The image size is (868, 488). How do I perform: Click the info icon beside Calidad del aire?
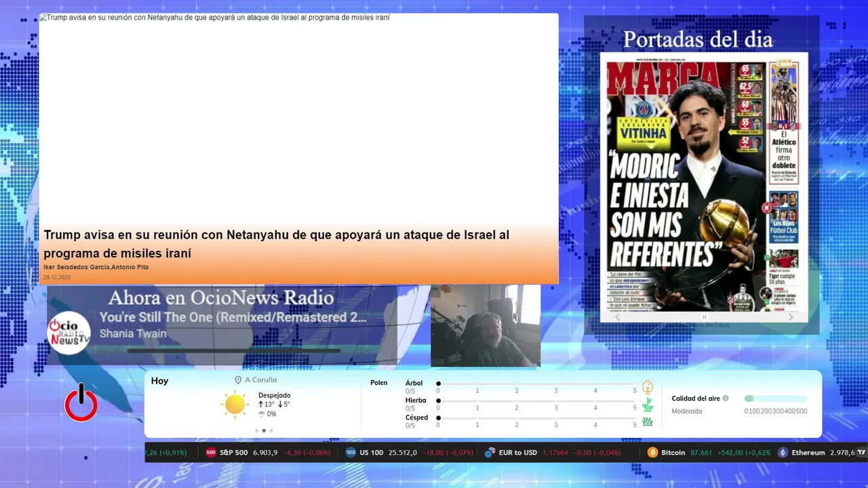tap(726, 399)
